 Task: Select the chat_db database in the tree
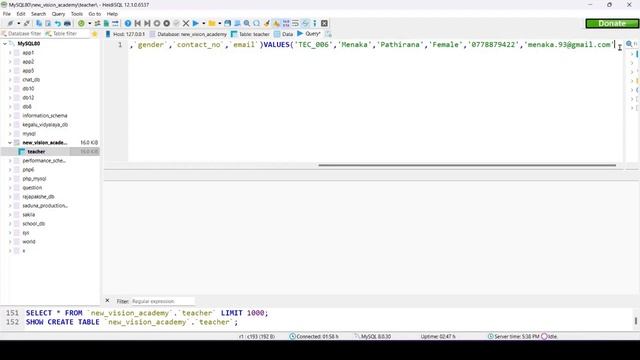click(x=31, y=80)
